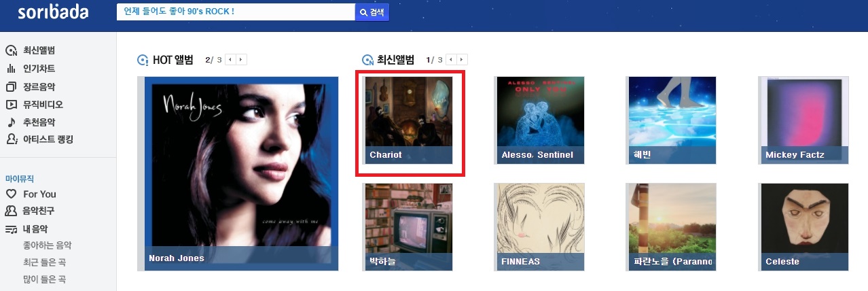Open the 음악친구 friends icon

[x=11, y=211]
